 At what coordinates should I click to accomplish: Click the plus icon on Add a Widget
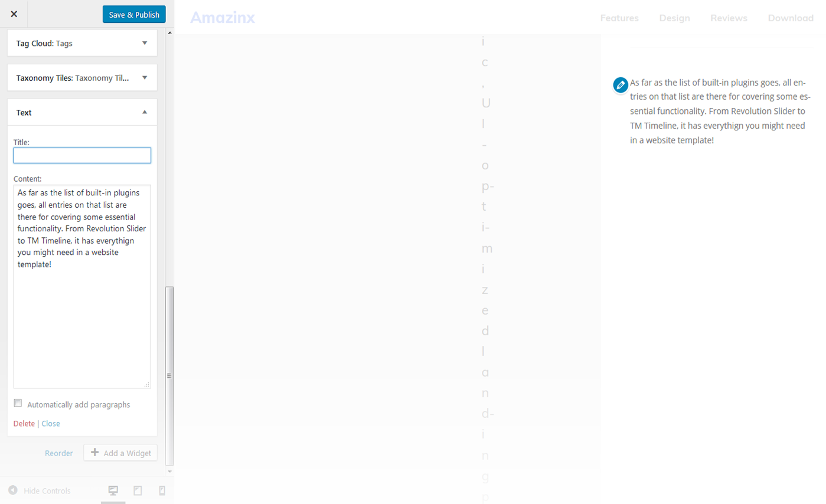click(94, 453)
